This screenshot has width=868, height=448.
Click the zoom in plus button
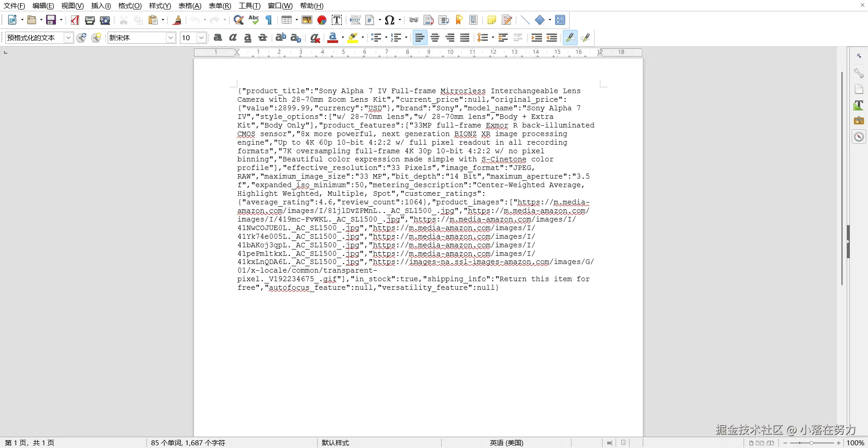coord(839,443)
